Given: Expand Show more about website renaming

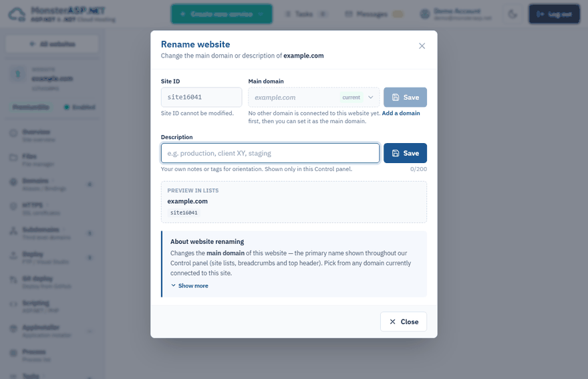Looking at the screenshot, I should click(x=189, y=285).
